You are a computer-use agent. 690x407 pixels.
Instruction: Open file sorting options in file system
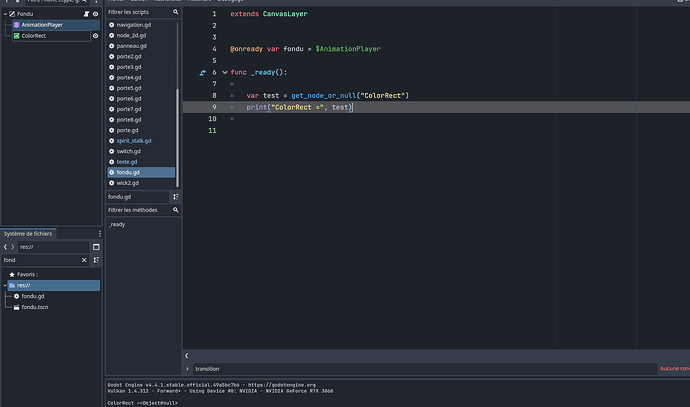pos(96,260)
